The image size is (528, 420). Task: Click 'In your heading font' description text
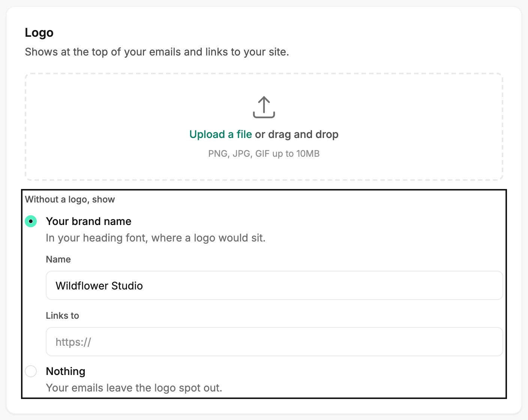pos(156,238)
